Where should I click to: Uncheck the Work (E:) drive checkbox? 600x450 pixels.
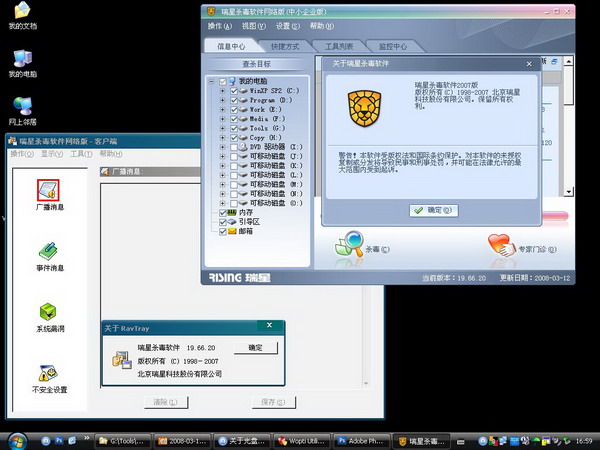click(x=234, y=110)
